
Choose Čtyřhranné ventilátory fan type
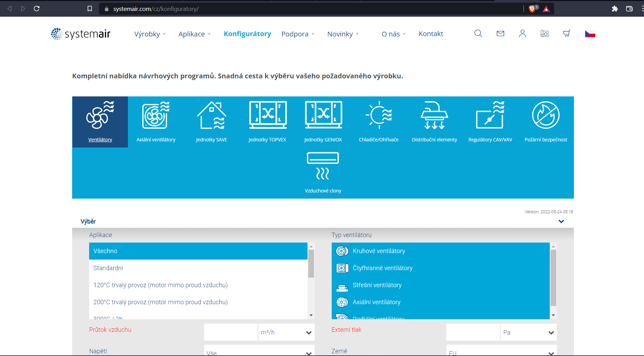[x=441, y=268]
